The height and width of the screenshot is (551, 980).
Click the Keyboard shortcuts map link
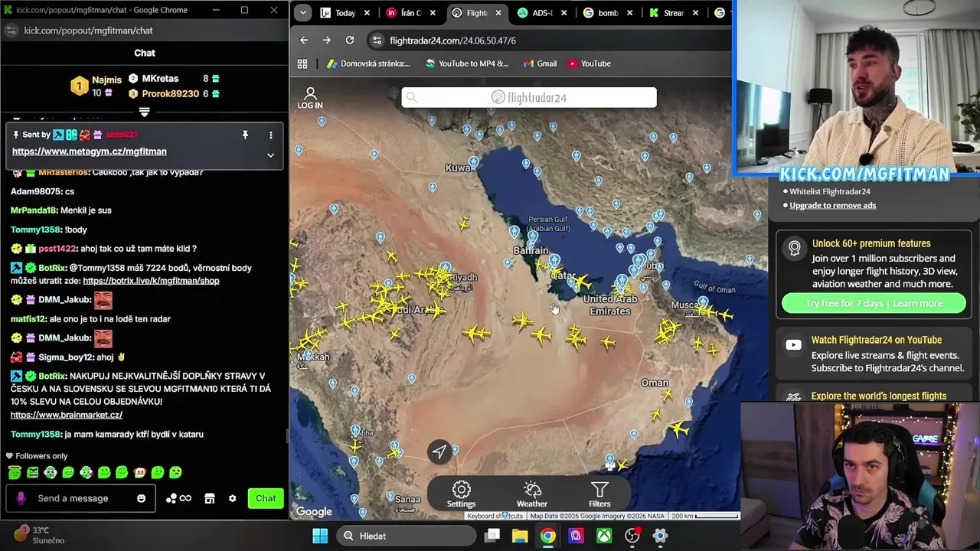pyautogui.click(x=495, y=516)
